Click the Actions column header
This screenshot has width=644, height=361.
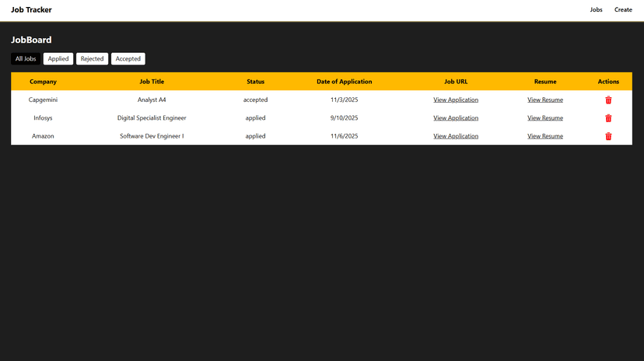(608, 82)
